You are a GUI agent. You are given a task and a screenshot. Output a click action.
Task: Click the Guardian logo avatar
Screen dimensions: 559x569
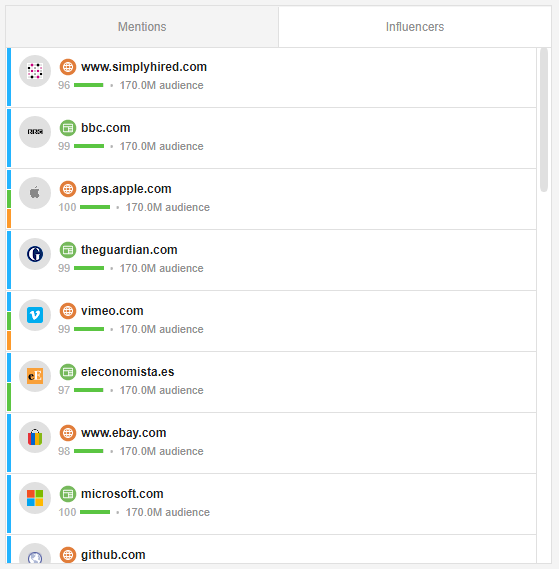[35, 254]
